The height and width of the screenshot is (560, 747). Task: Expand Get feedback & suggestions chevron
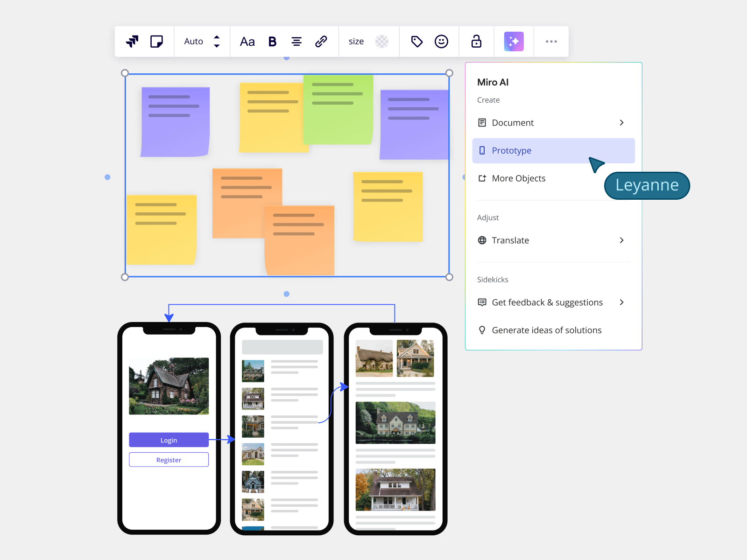tap(622, 302)
